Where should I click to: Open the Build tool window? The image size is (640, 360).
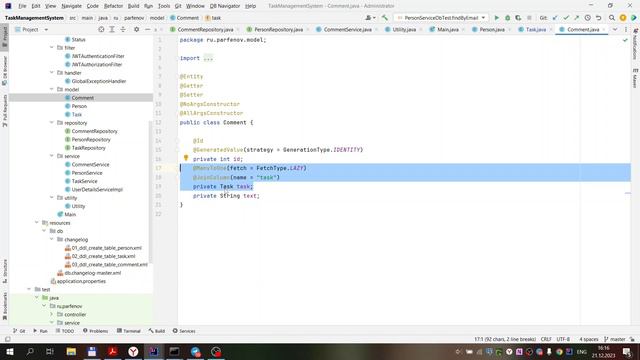157,331
